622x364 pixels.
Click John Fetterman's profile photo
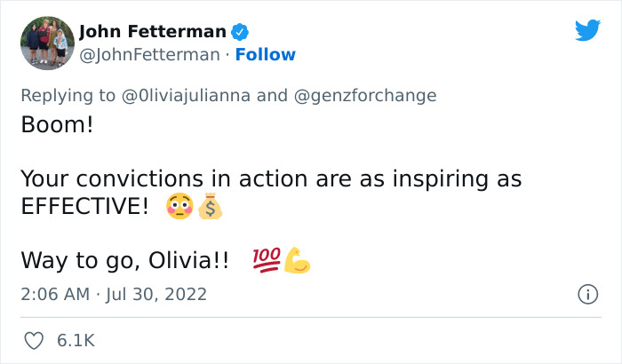46,43
